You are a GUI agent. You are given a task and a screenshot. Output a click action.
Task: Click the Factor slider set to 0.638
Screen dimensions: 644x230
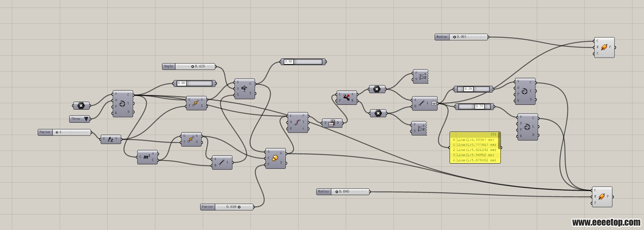(x=227, y=207)
